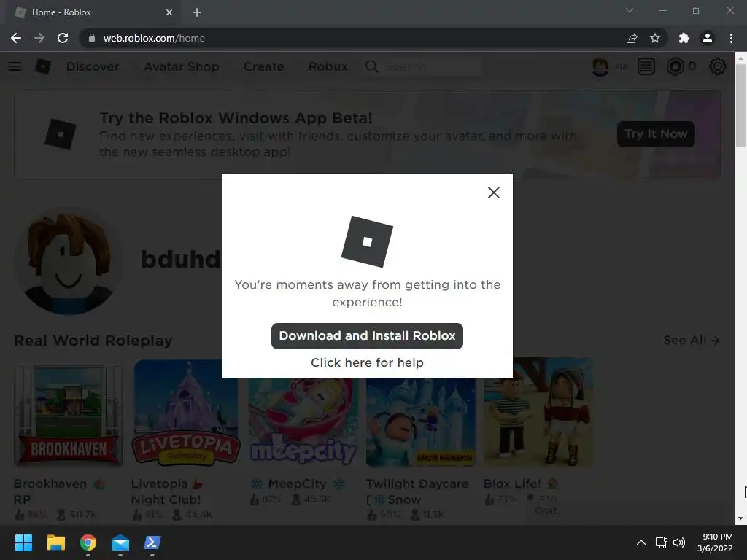The image size is (747, 560).
Task: Bookmark this page with the star icon
Action: tap(655, 38)
